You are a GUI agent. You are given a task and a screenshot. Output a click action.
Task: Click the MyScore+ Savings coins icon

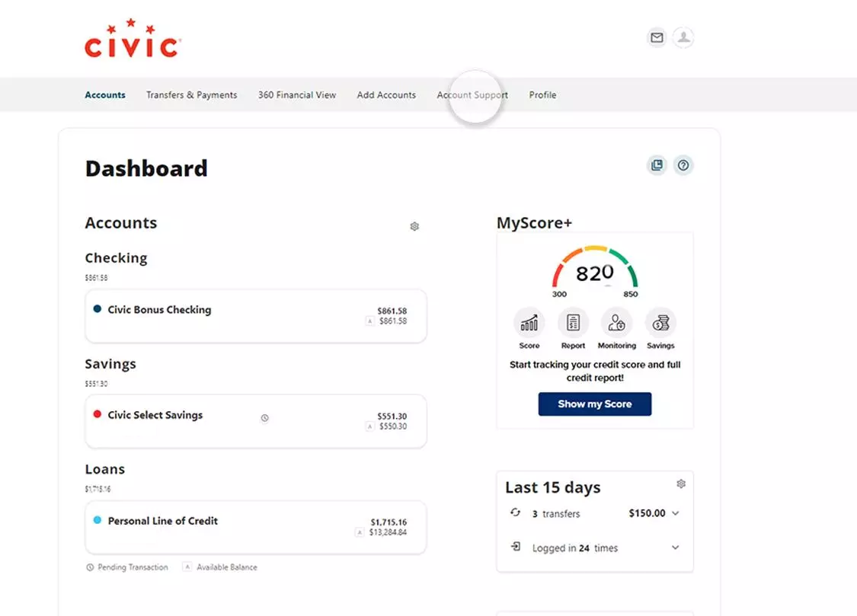coord(660,324)
